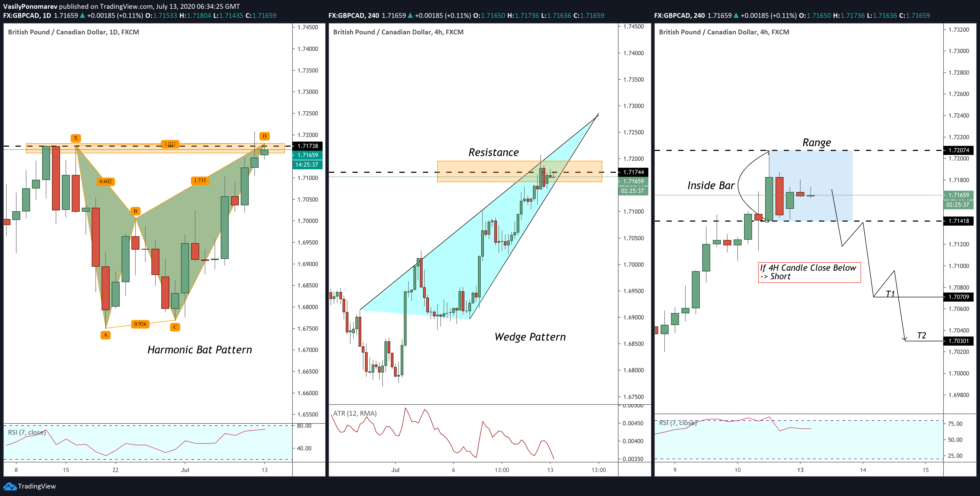
Task: Select the 0.926 ratio label
Action: tap(140, 324)
